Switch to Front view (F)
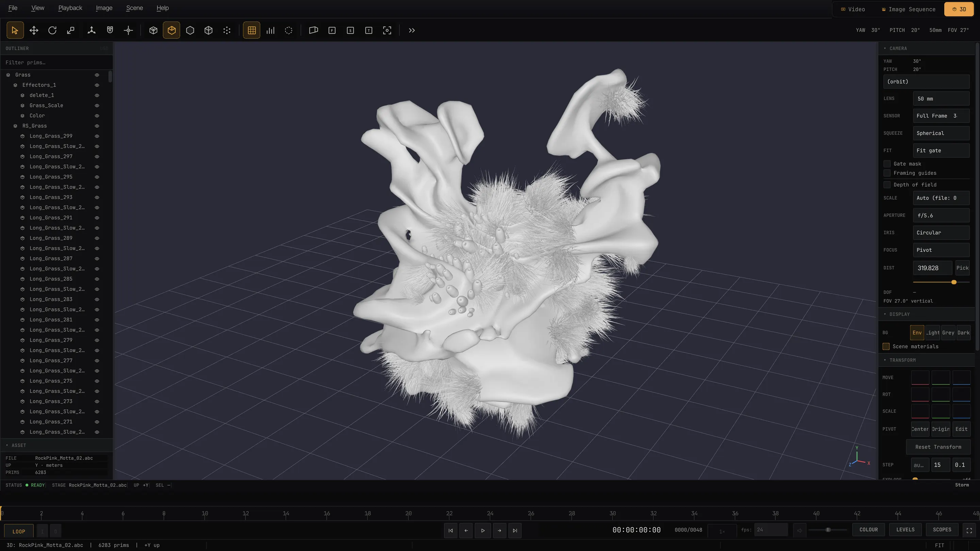The height and width of the screenshot is (551, 980). [x=332, y=30]
